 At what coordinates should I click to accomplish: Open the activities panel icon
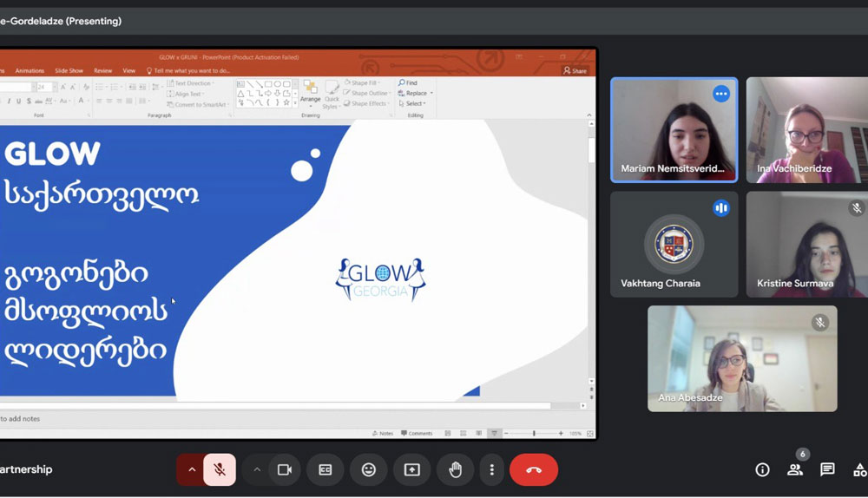(859, 469)
